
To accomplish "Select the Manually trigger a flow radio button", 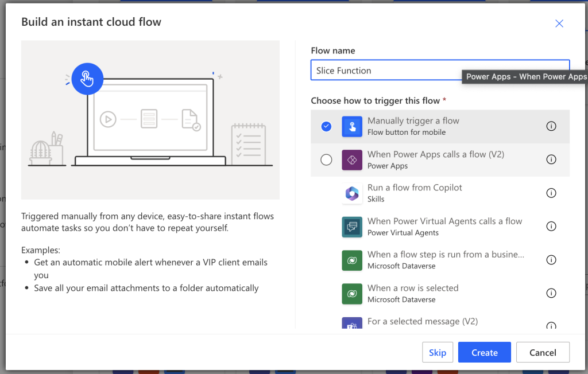I will point(326,126).
